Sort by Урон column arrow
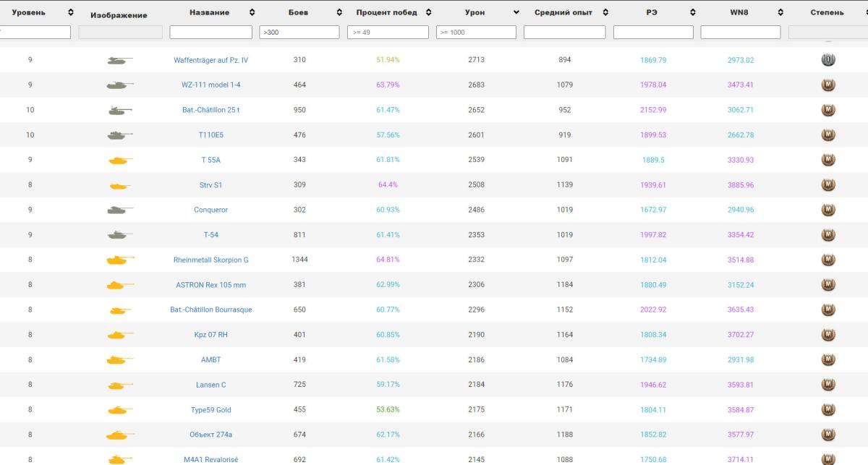This screenshot has width=868, height=465. (516, 12)
